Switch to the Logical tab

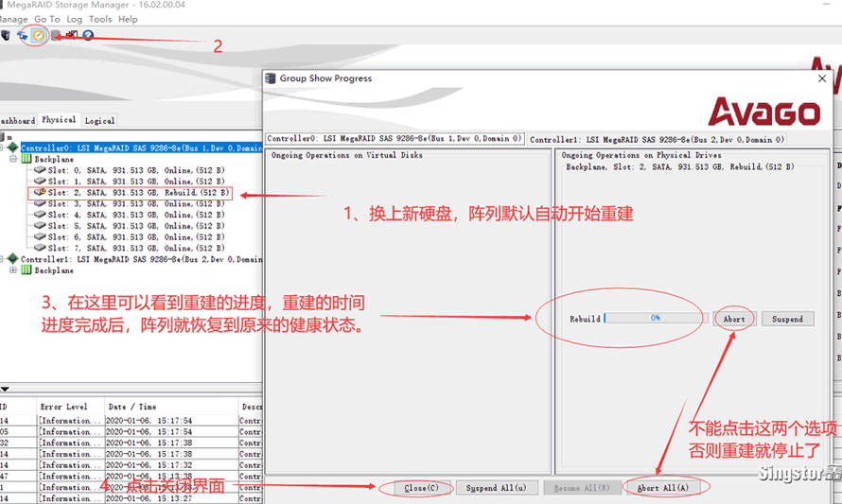99,121
